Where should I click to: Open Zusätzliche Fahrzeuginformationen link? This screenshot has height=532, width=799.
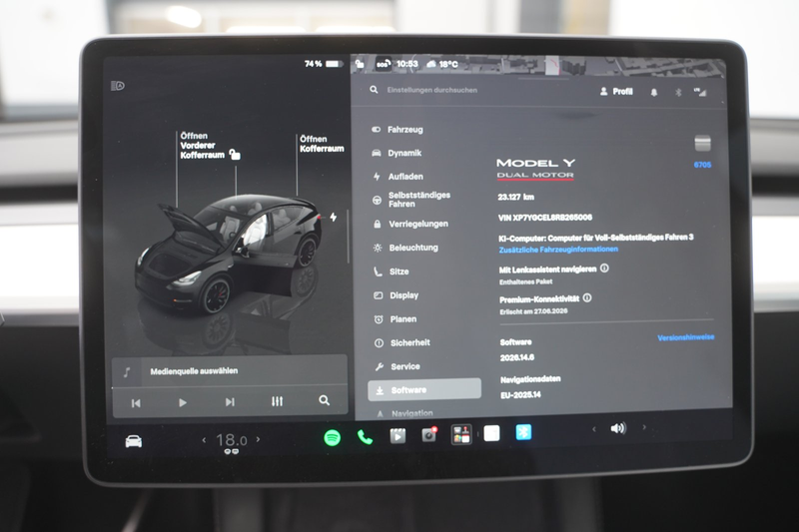tap(558, 250)
